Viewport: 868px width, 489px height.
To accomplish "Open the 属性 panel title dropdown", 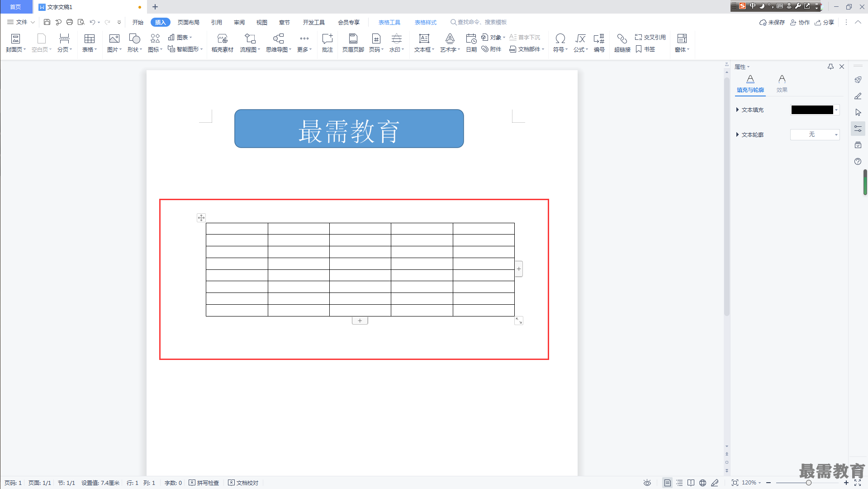I will click(x=742, y=67).
